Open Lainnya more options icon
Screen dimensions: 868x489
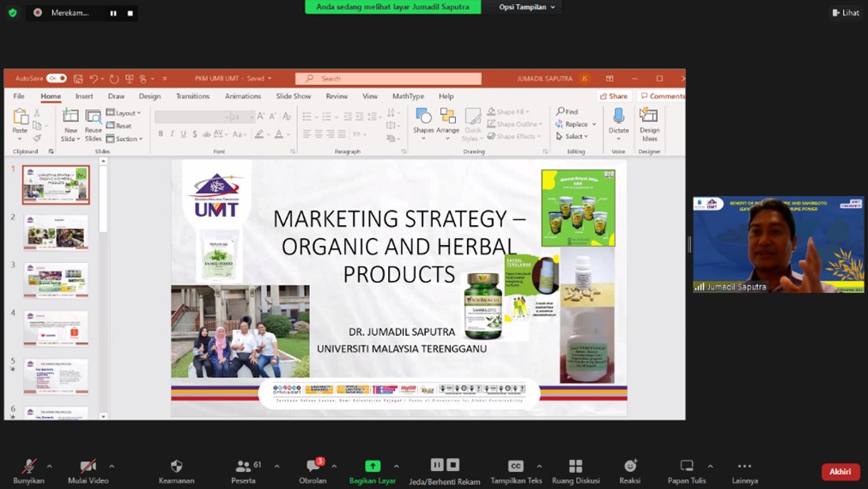[744, 467]
